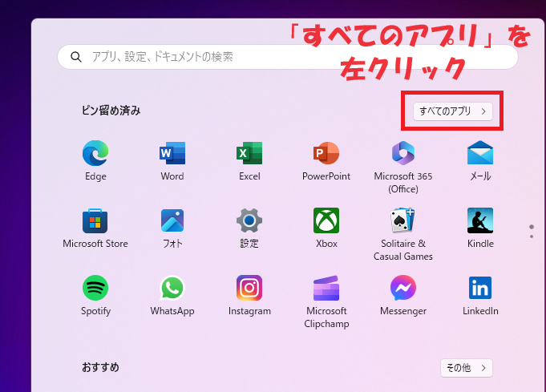Viewport: 546px width, 392px height.
Task: Open the LinkedIn app icon
Action: pos(480,288)
